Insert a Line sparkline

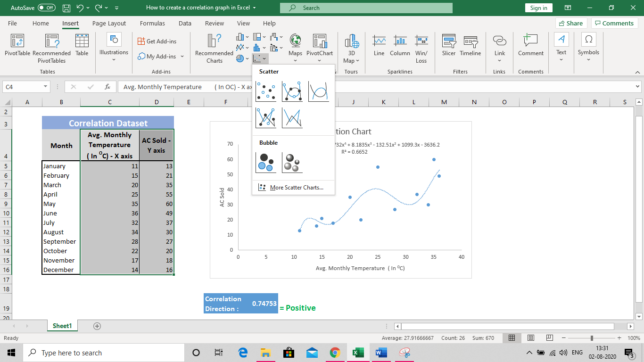379,45
